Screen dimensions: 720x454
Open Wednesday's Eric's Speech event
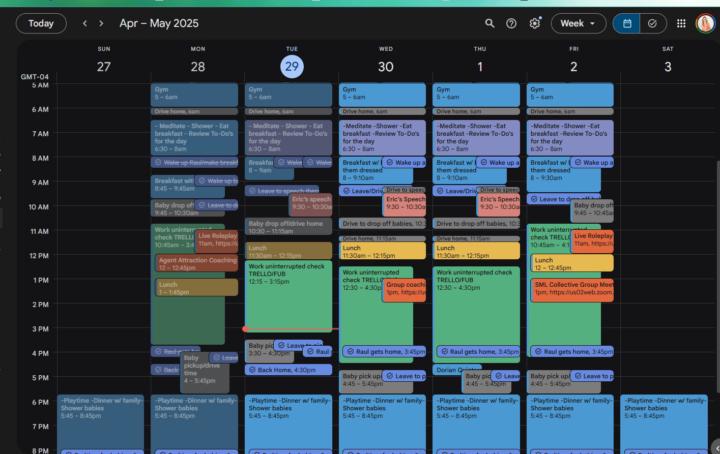405,204
